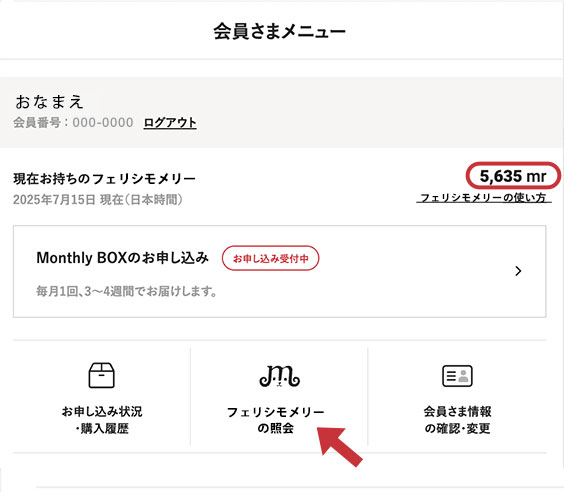Click the 会員番号 000-0000 text

(x=73, y=123)
